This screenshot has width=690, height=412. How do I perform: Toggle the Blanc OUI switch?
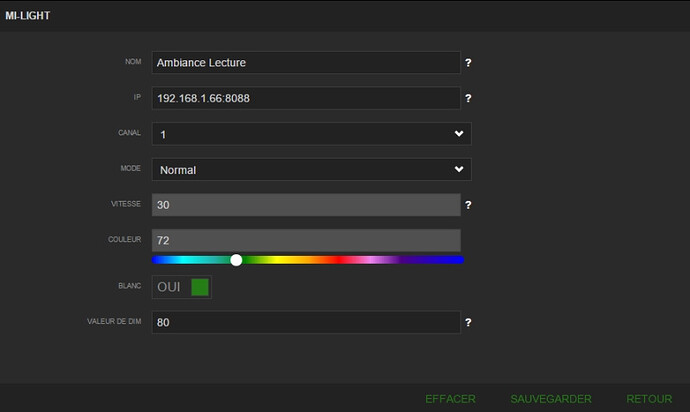[x=182, y=287]
